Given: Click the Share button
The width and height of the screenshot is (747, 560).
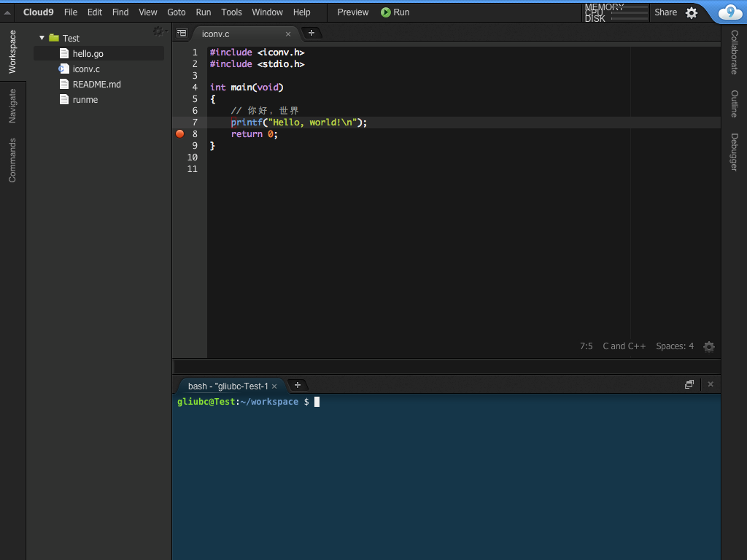Looking at the screenshot, I should 665,12.
